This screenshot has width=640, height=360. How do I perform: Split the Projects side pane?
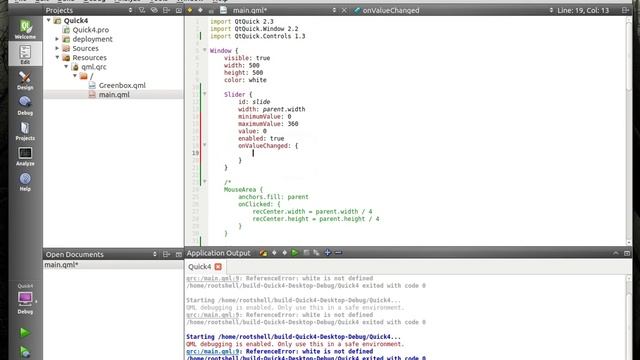[167, 10]
